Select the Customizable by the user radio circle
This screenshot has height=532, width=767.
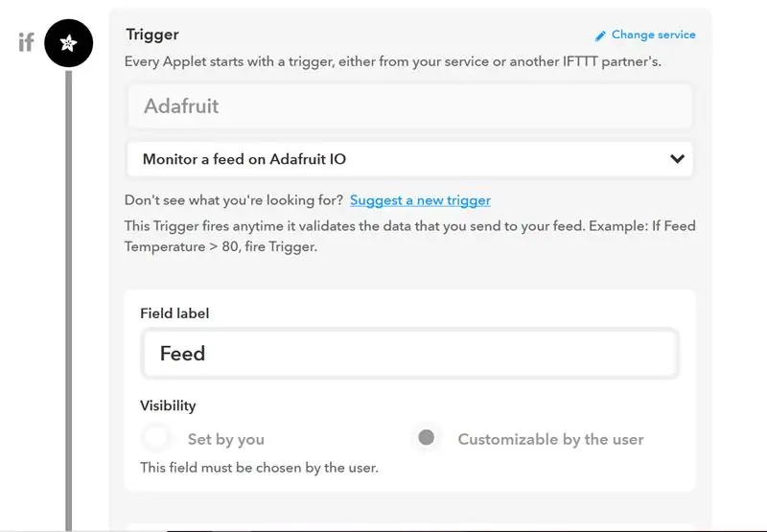tap(426, 437)
